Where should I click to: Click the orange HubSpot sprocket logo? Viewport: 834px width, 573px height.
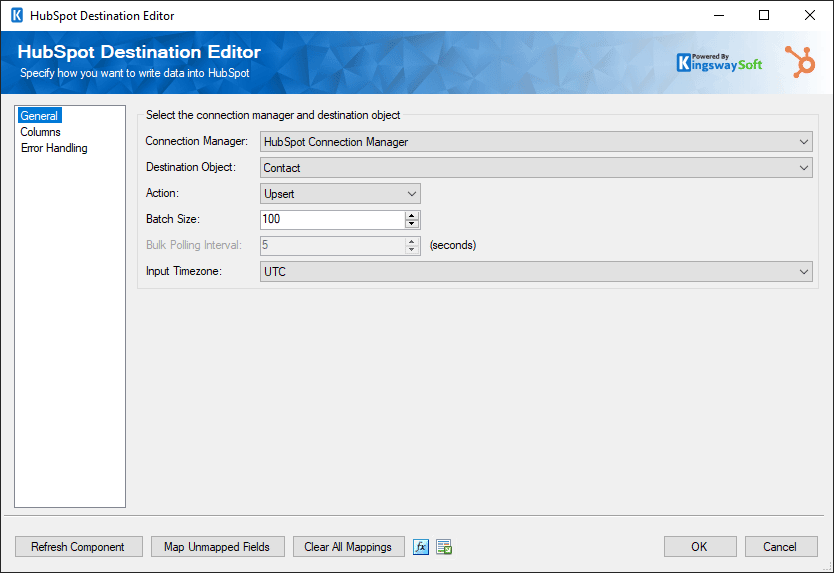pos(800,62)
